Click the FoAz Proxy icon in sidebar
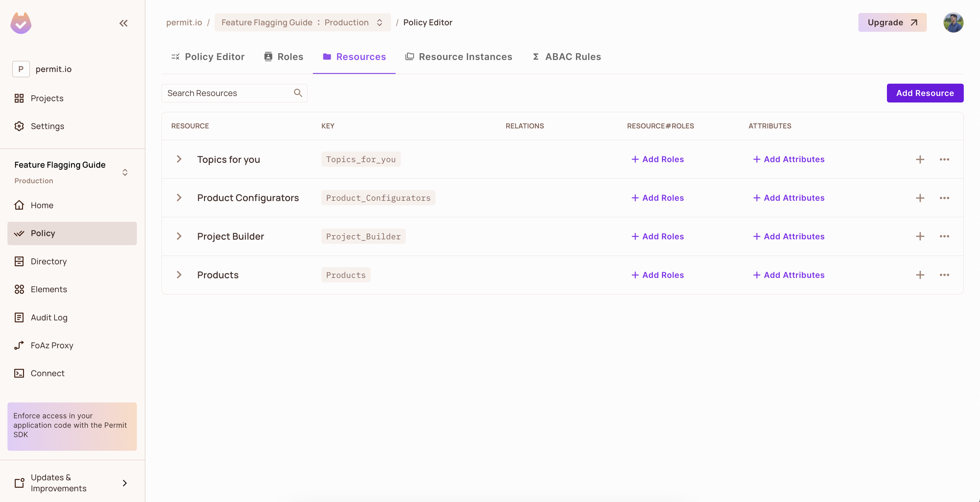This screenshot has height=502, width=980. [18, 345]
